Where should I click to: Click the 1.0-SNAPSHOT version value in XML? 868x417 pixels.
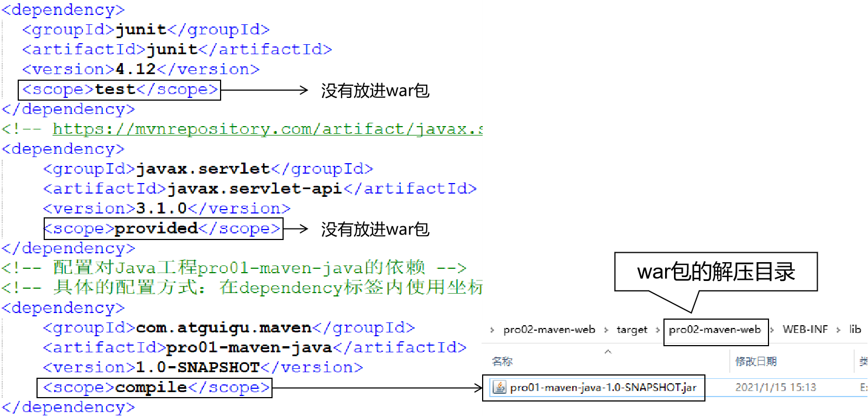198,367
